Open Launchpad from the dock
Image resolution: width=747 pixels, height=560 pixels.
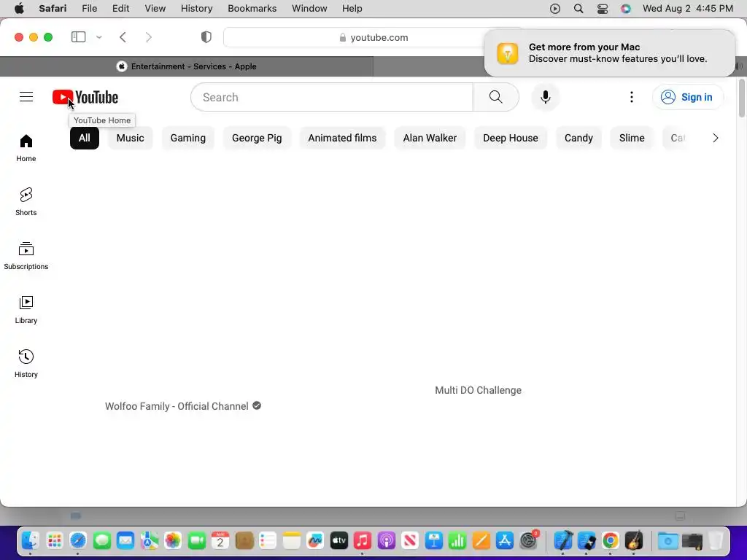54,541
